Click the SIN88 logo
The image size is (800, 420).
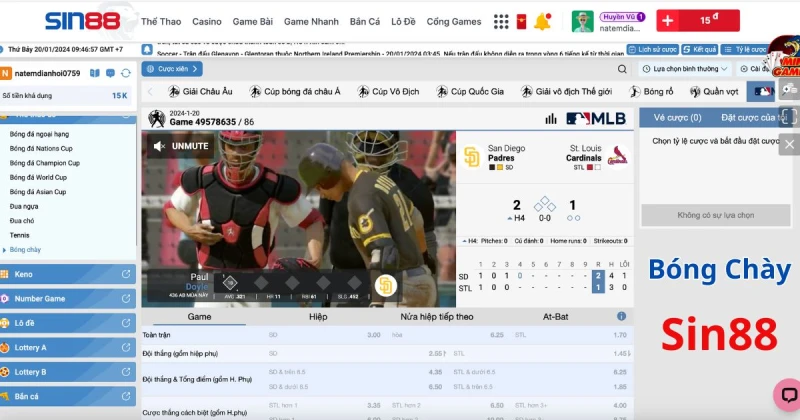tap(83, 21)
